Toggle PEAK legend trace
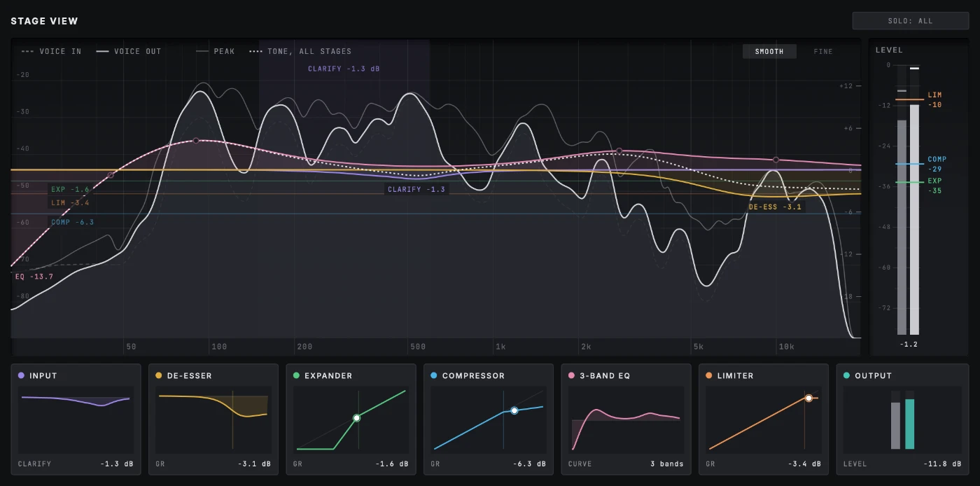 coord(216,51)
